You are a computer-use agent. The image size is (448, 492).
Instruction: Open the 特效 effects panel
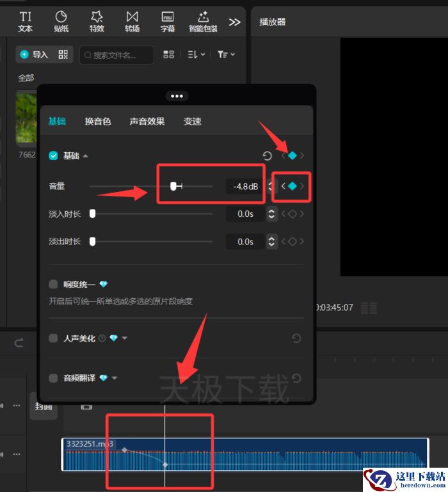97,22
